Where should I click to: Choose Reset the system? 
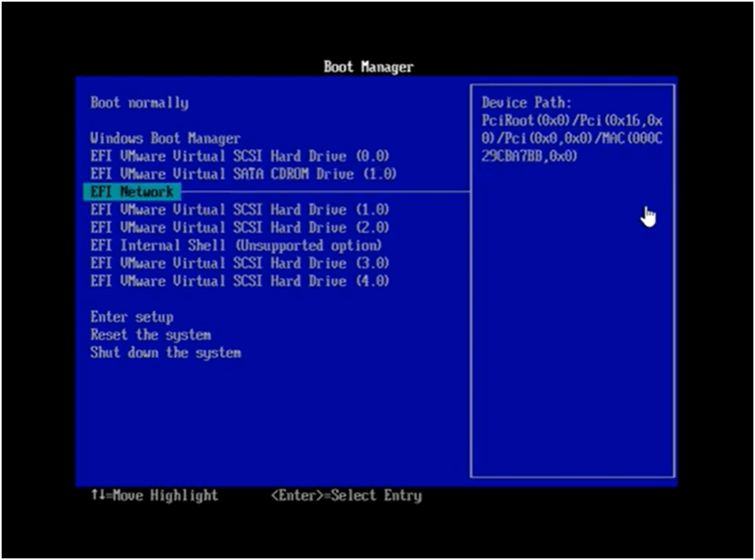point(151,335)
